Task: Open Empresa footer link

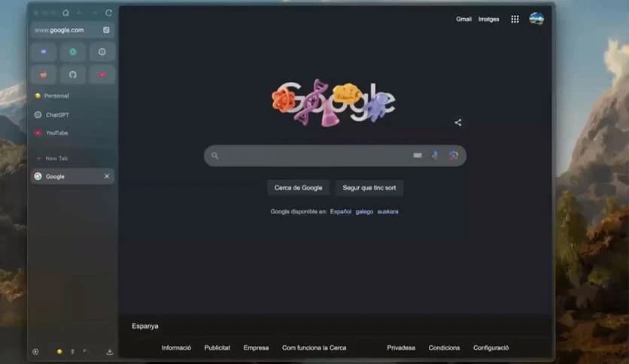Action: (256, 347)
